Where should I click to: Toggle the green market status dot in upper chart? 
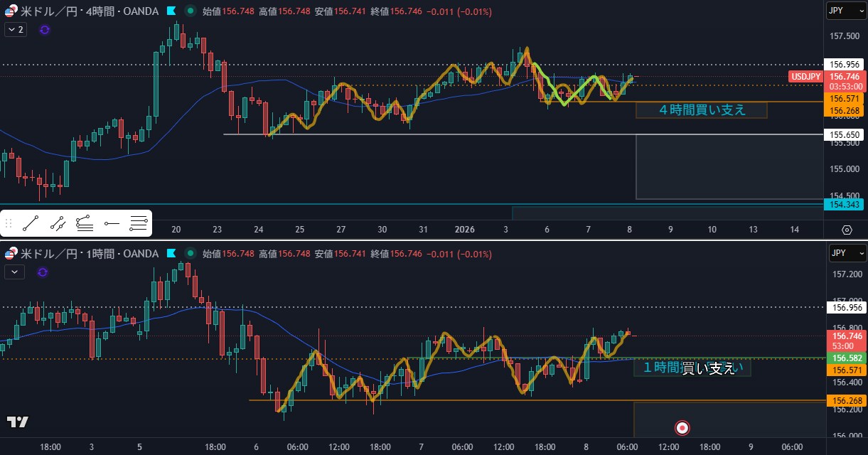coord(190,11)
